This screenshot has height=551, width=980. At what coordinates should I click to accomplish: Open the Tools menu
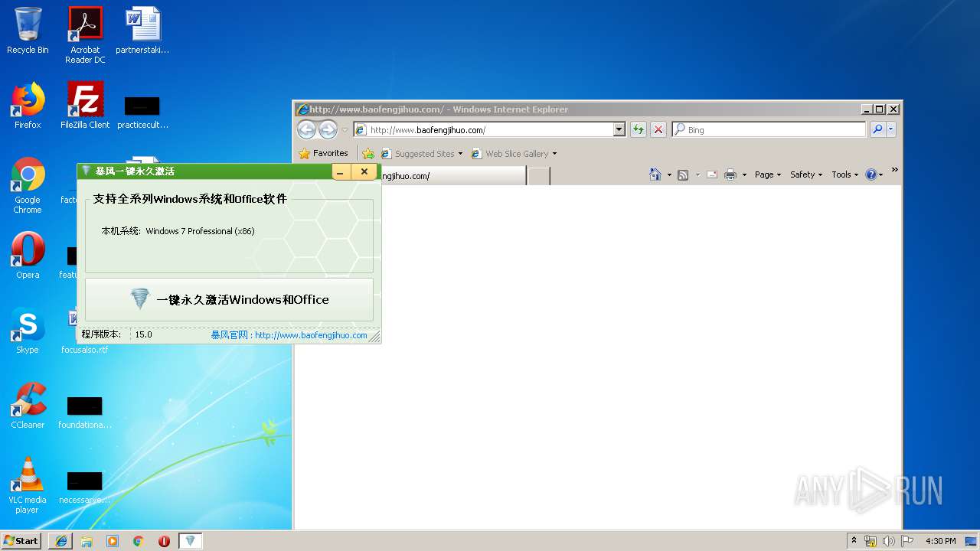pyautogui.click(x=845, y=174)
